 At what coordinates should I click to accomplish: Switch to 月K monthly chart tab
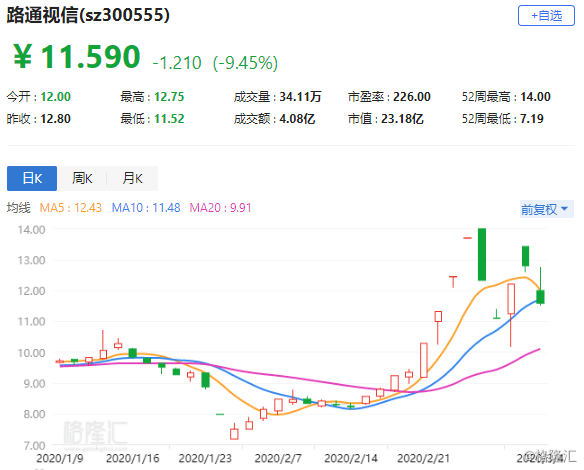point(132,178)
